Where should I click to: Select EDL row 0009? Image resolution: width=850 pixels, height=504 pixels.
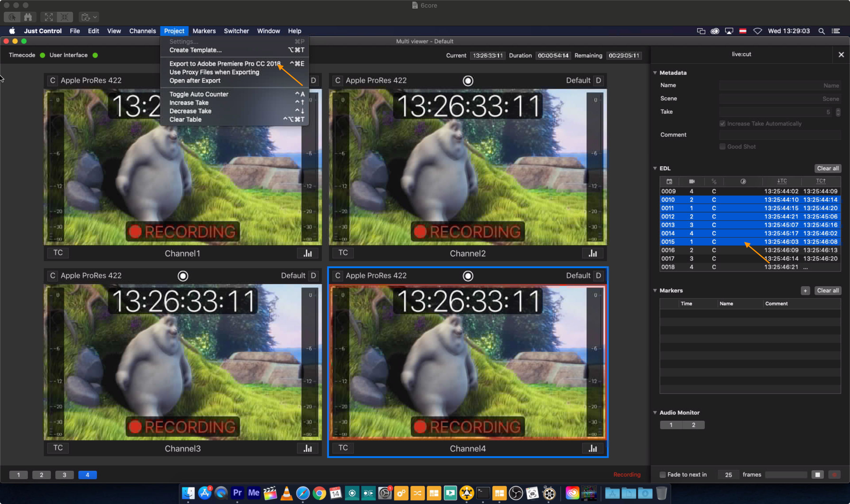point(750,191)
